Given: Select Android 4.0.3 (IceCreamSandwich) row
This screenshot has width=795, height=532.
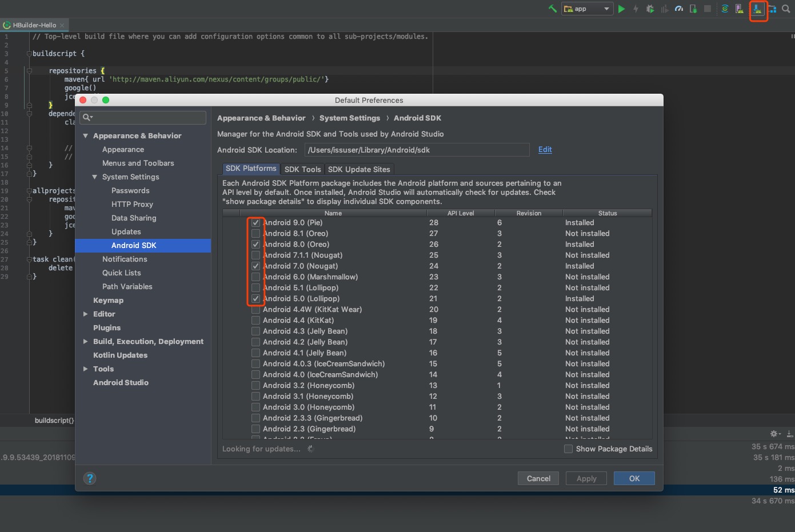Looking at the screenshot, I should pyautogui.click(x=437, y=363).
